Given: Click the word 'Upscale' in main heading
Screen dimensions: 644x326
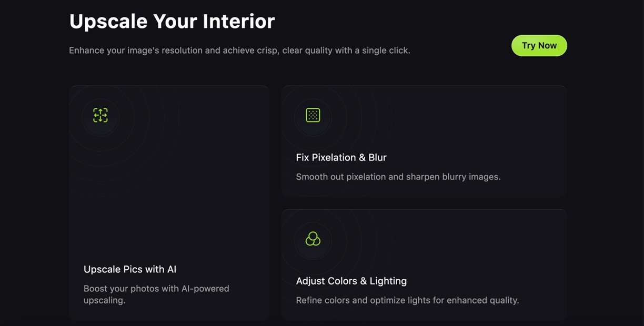Looking at the screenshot, I should pos(108,22).
